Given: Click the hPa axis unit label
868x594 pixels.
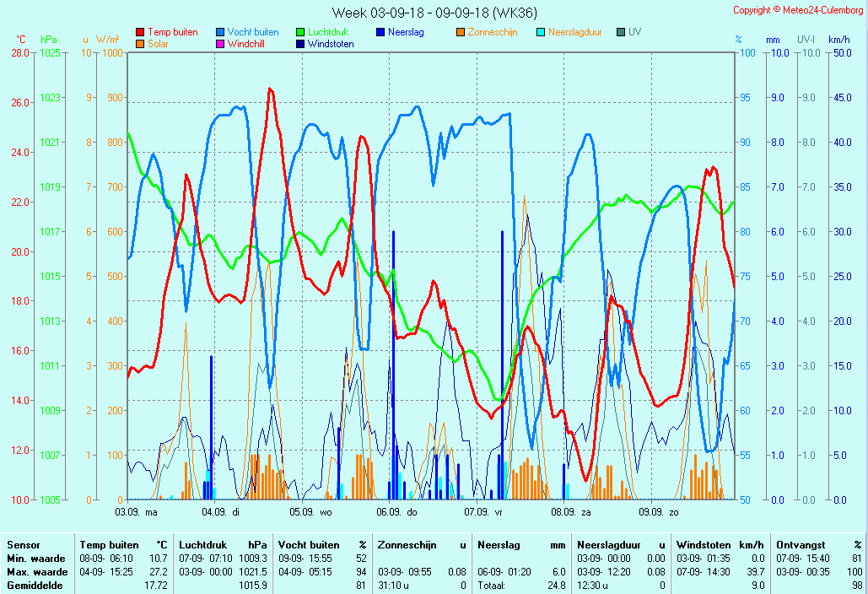Looking at the screenshot, I should point(49,40).
